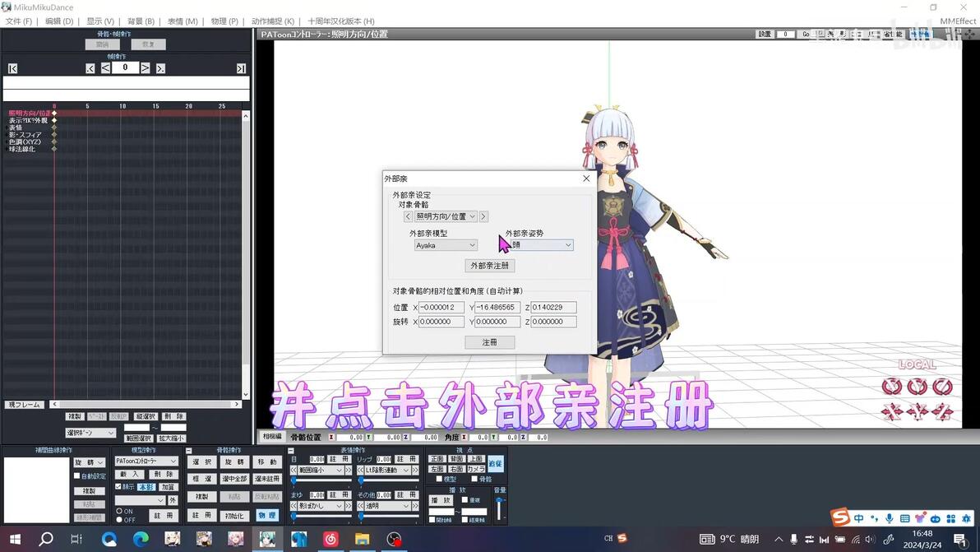Open the 影ぼかし brow morph dropdown
The height and width of the screenshot is (552, 980).
(x=321, y=506)
